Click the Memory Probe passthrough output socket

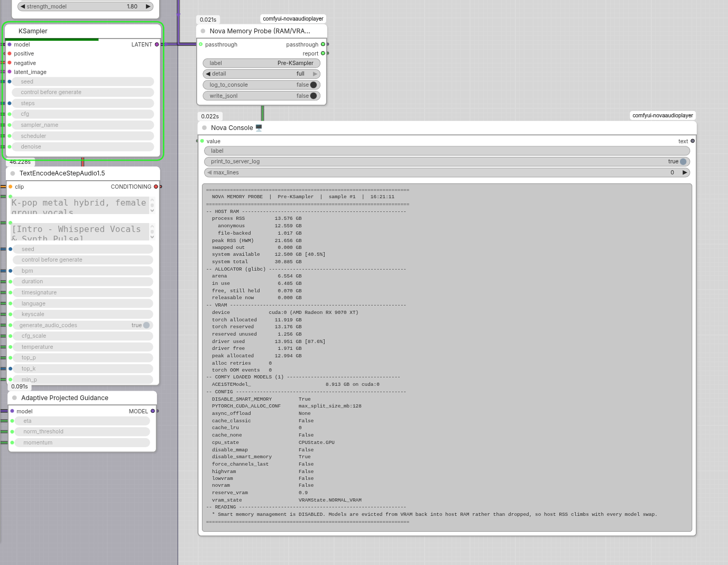coord(323,44)
